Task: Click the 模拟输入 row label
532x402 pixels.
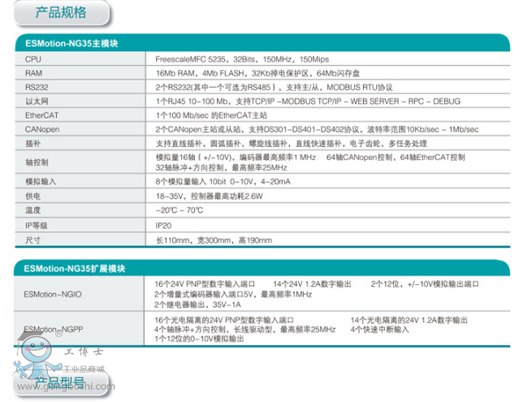Action: pos(41,182)
